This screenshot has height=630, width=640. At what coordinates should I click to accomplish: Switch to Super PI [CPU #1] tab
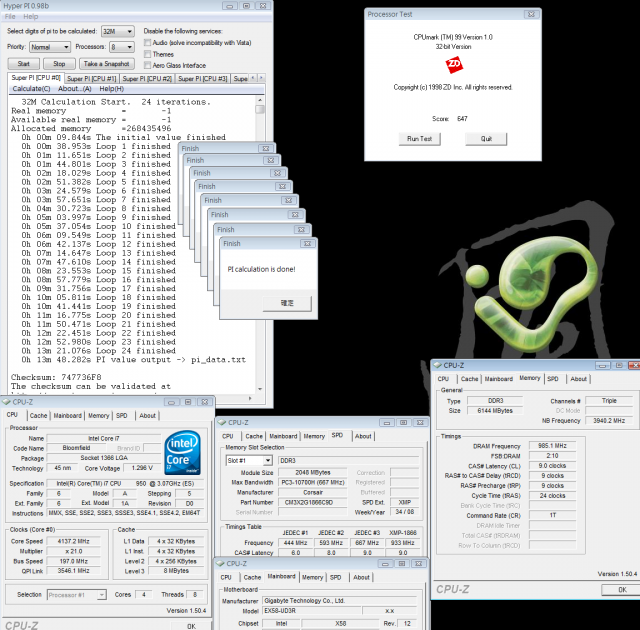[x=91, y=79]
